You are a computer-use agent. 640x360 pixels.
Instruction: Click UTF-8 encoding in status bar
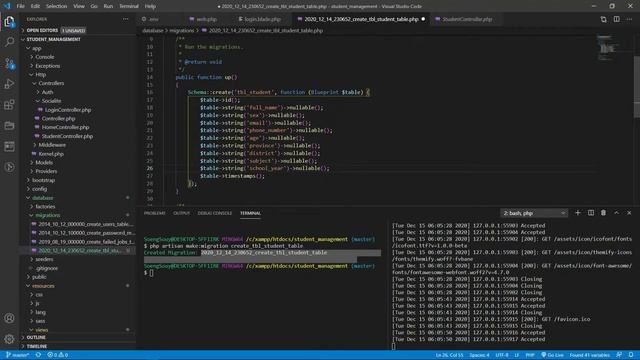click(502, 355)
